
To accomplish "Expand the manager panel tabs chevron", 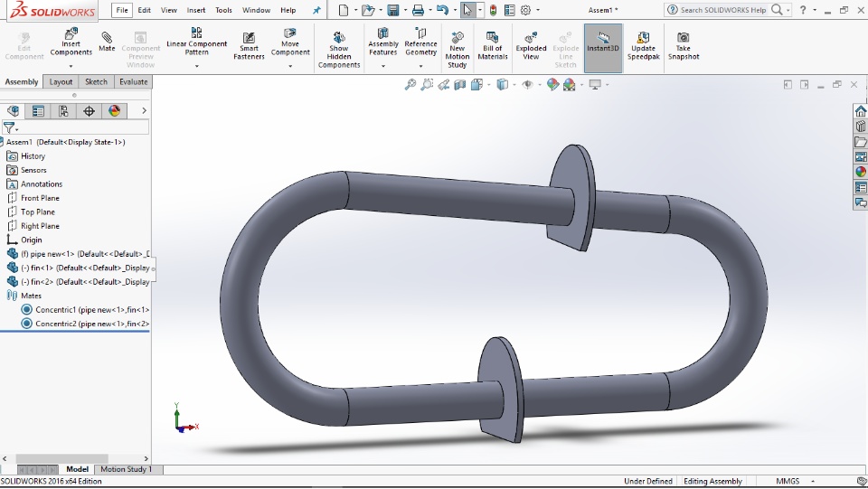I will point(144,110).
